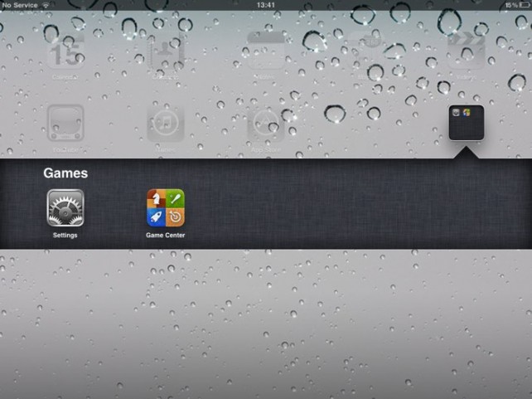
Task: Launch Game Center from the folder
Action: pos(166,208)
